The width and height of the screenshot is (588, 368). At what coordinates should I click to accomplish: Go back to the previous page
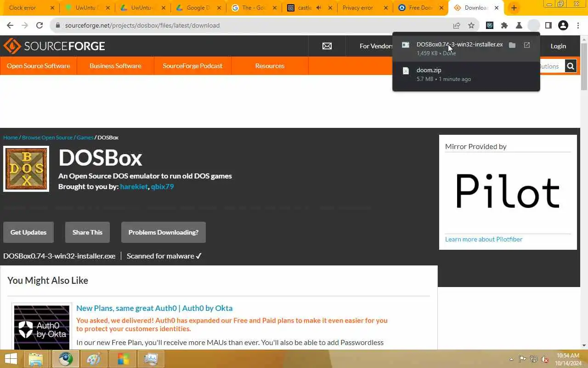tap(10, 25)
